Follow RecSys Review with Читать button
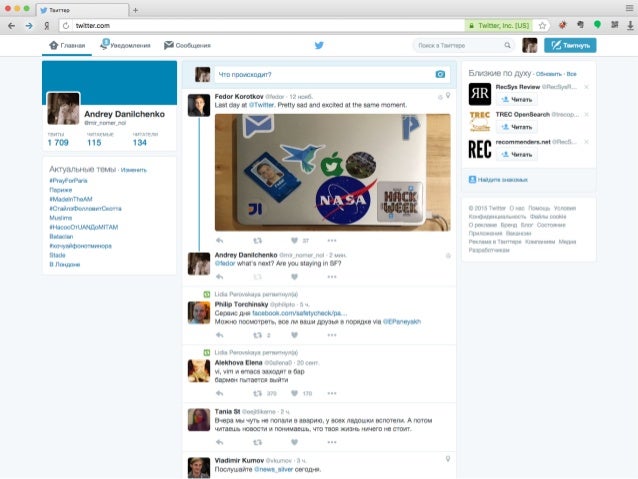 click(x=517, y=99)
